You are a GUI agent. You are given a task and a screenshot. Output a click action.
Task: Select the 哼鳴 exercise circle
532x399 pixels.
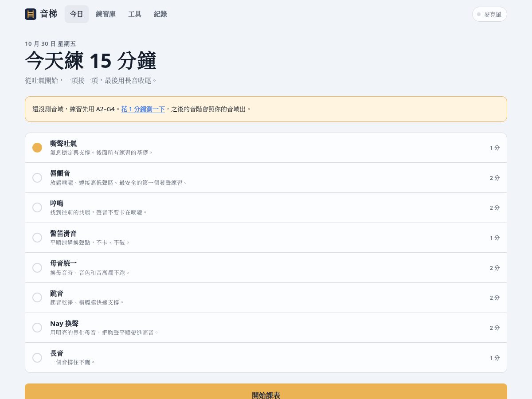tap(37, 207)
